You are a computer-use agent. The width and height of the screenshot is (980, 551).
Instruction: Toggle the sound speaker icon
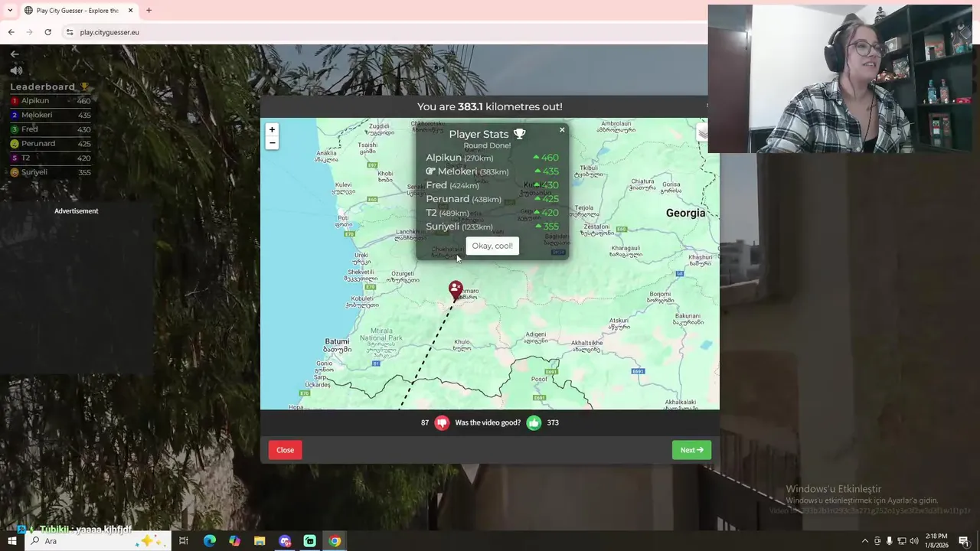(x=16, y=70)
